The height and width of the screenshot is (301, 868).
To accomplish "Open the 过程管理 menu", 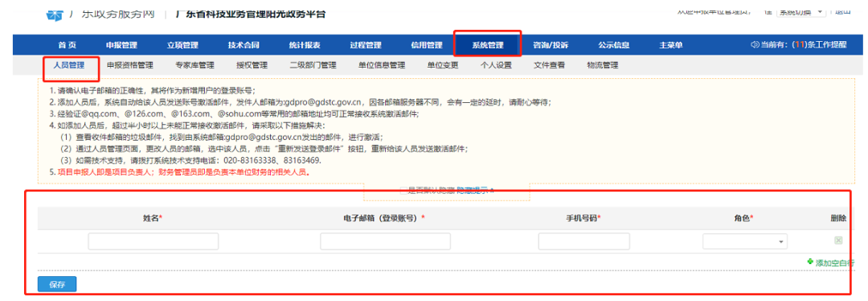I will pos(366,45).
